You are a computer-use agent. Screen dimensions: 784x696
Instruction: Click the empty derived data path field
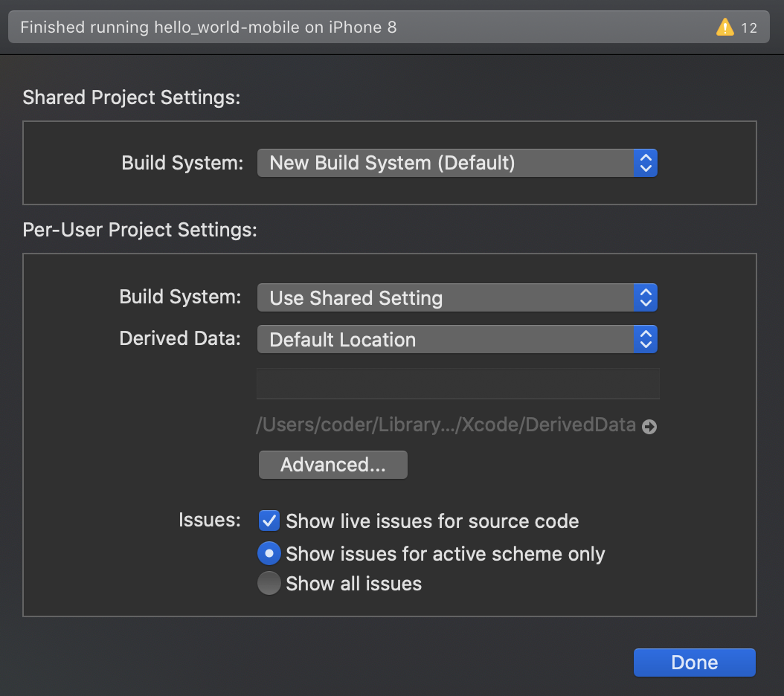[x=457, y=384]
